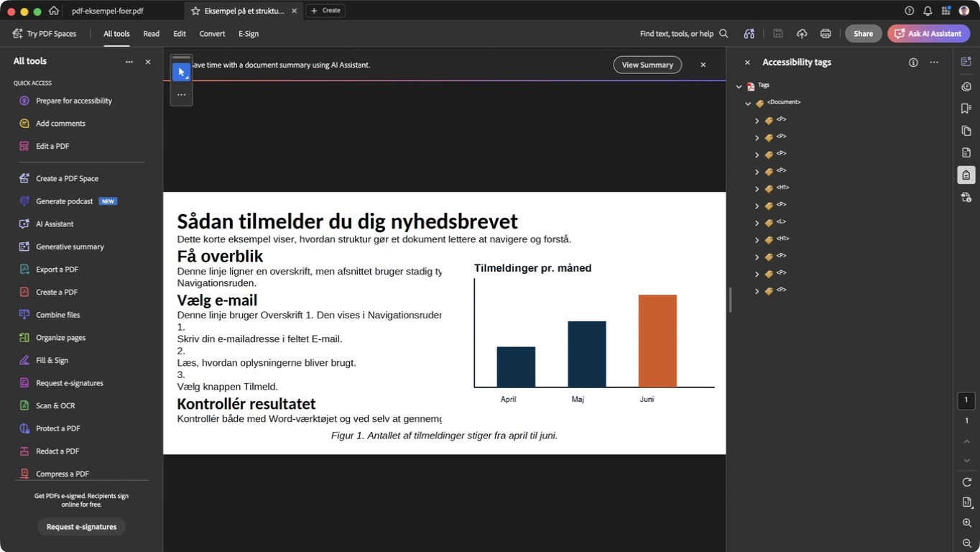980x552 pixels.
Task: Select the <Document> tag label
Action: click(784, 102)
